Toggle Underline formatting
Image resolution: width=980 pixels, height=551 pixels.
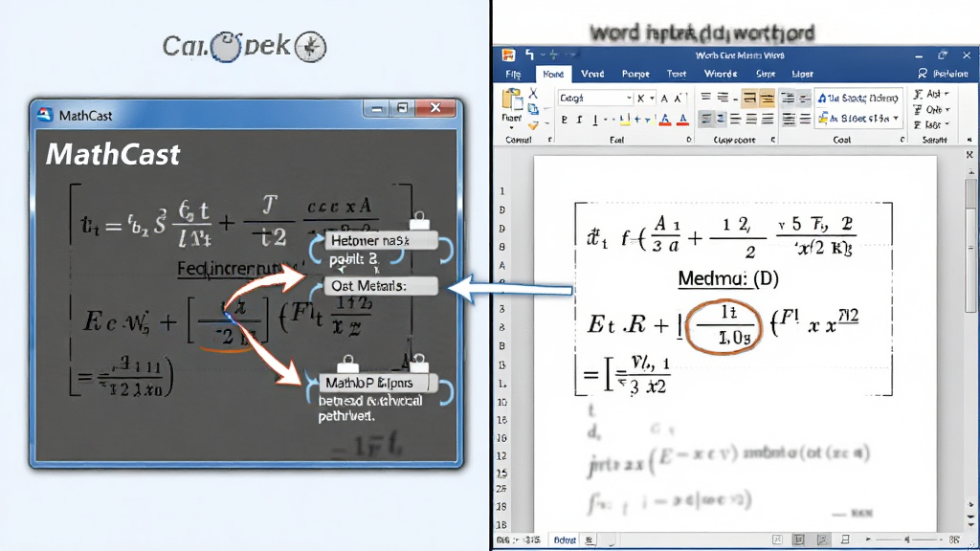pos(595,120)
